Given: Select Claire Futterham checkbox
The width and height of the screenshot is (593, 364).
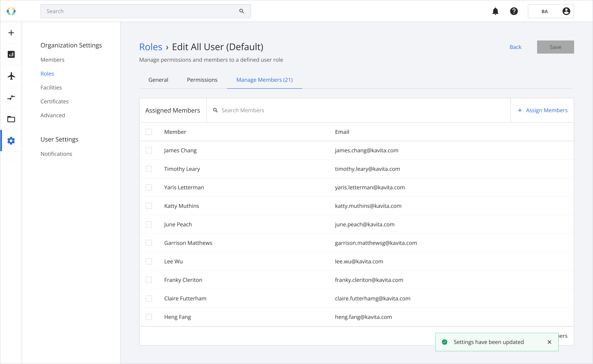Looking at the screenshot, I should [149, 299].
